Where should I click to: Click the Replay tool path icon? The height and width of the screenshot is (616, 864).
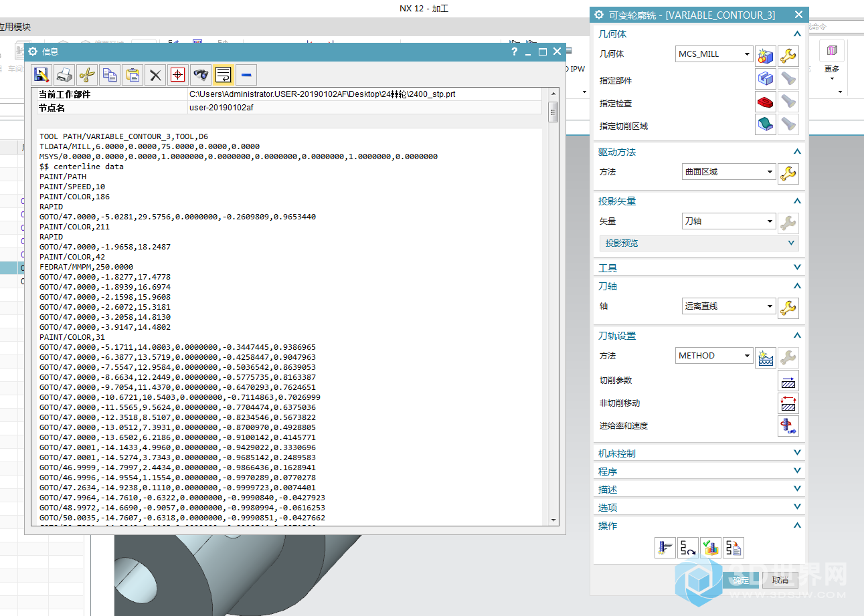coord(688,548)
